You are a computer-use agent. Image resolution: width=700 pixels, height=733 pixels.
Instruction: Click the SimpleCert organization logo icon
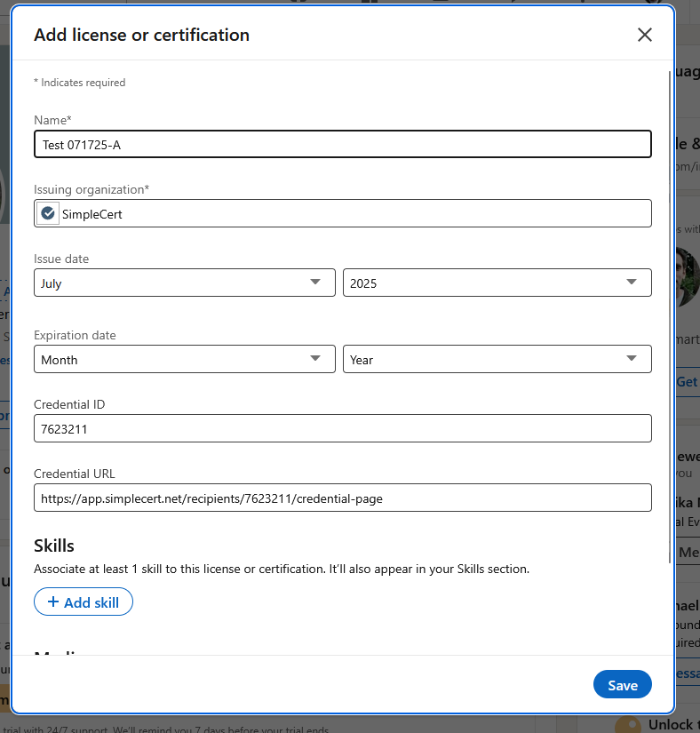[48, 213]
